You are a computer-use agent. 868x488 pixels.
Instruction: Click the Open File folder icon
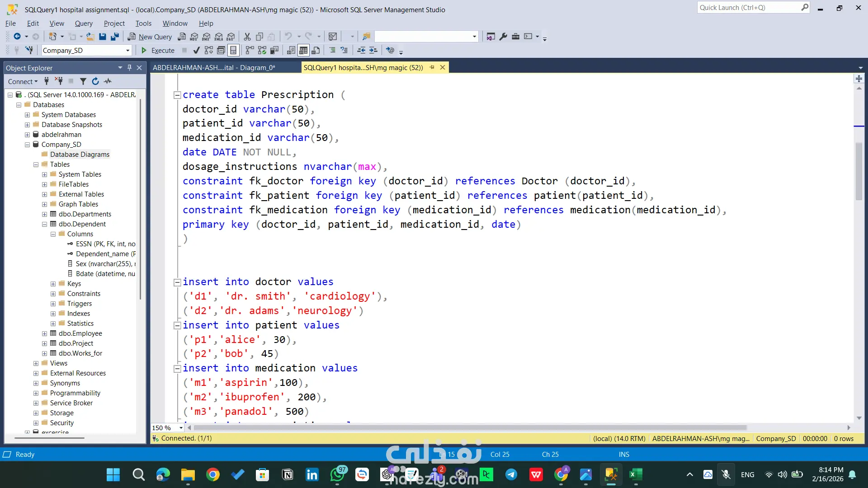[90, 37]
